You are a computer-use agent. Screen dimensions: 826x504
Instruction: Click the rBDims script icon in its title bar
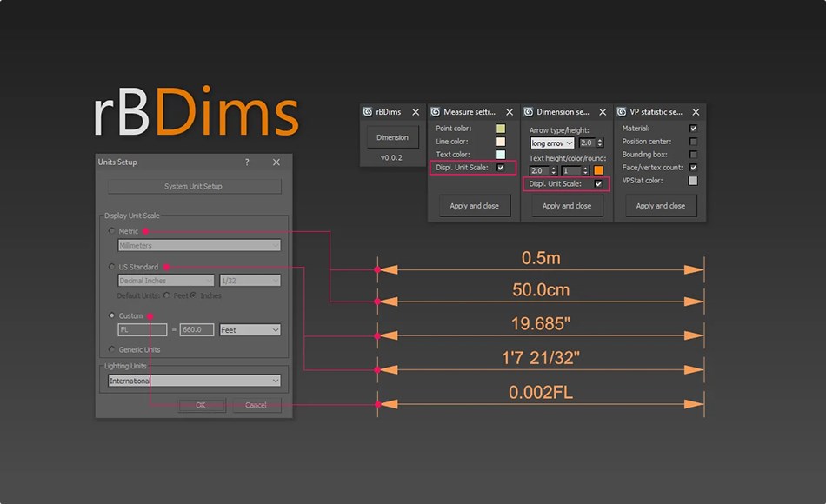point(367,111)
